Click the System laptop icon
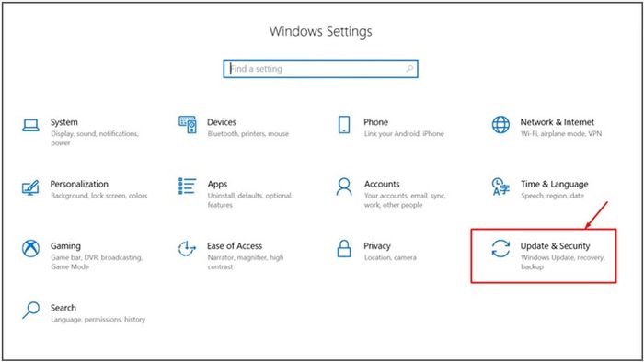 [30, 126]
